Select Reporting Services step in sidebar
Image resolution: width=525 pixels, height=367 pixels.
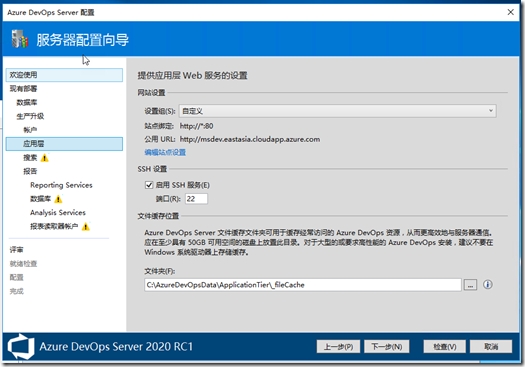61,185
